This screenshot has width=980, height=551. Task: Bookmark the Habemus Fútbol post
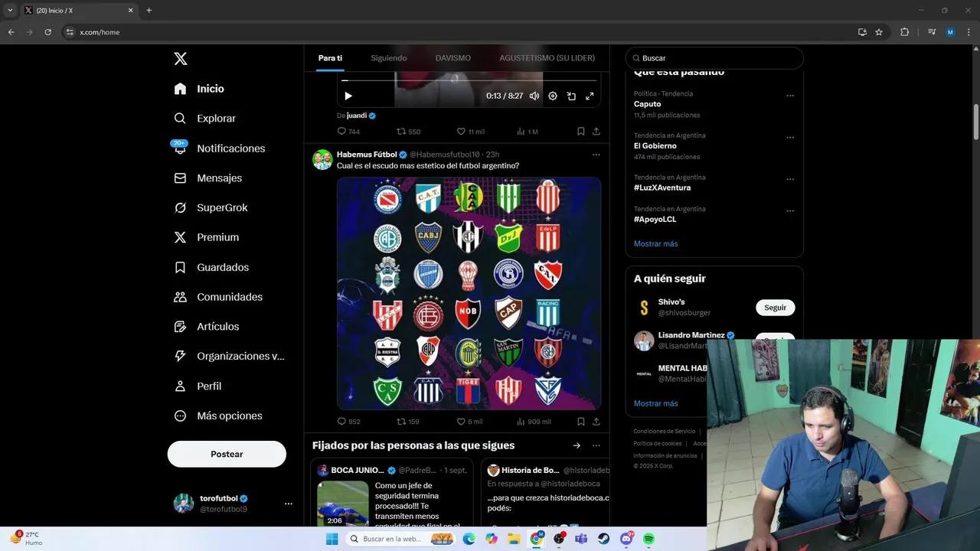click(x=581, y=422)
